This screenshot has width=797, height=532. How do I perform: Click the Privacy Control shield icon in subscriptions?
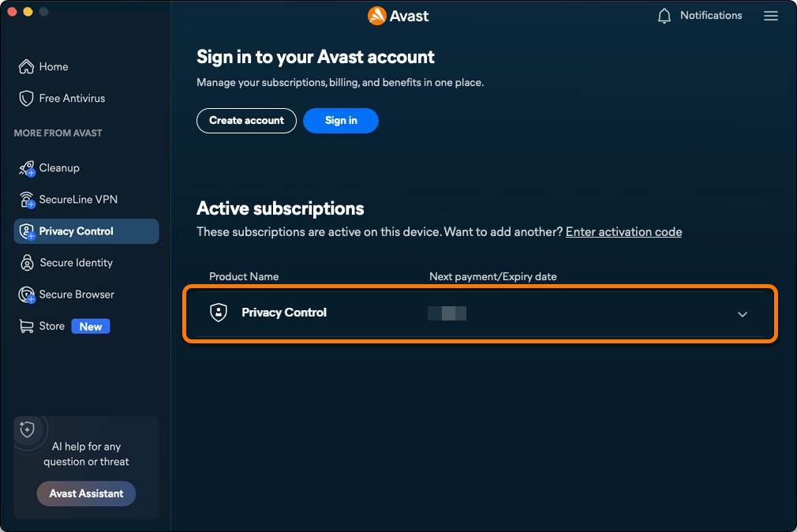point(219,313)
